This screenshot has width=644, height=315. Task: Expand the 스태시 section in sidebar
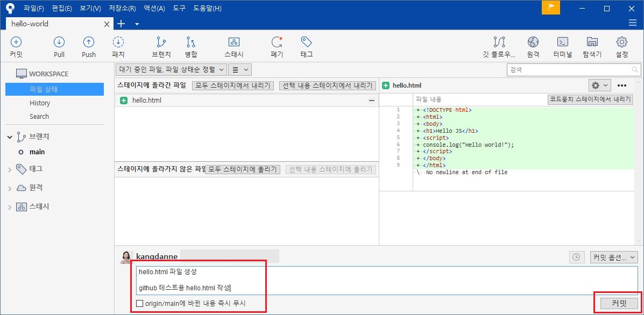[10, 207]
